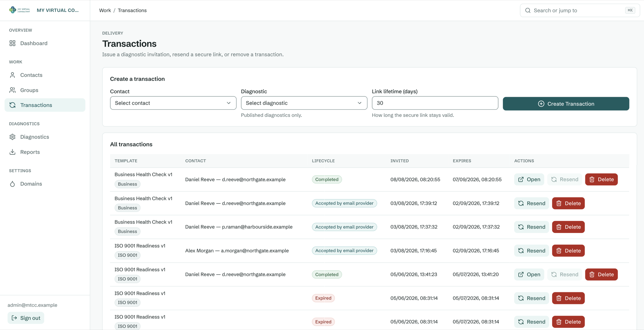
Task: Delete the last visible Expired transaction
Action: tap(568, 322)
